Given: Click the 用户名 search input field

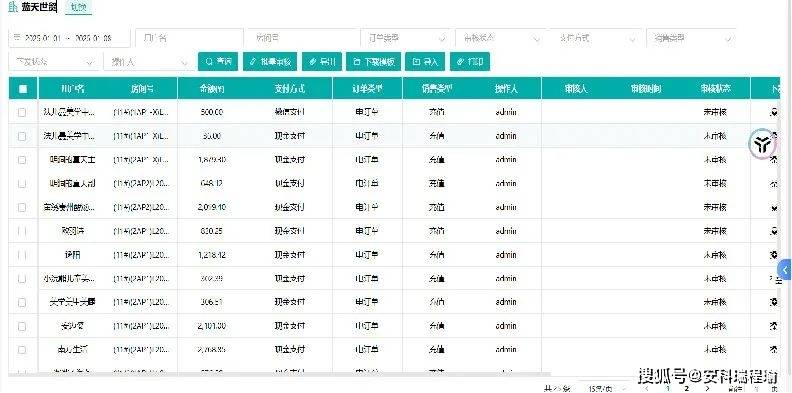Looking at the screenshot, I should (x=189, y=38).
